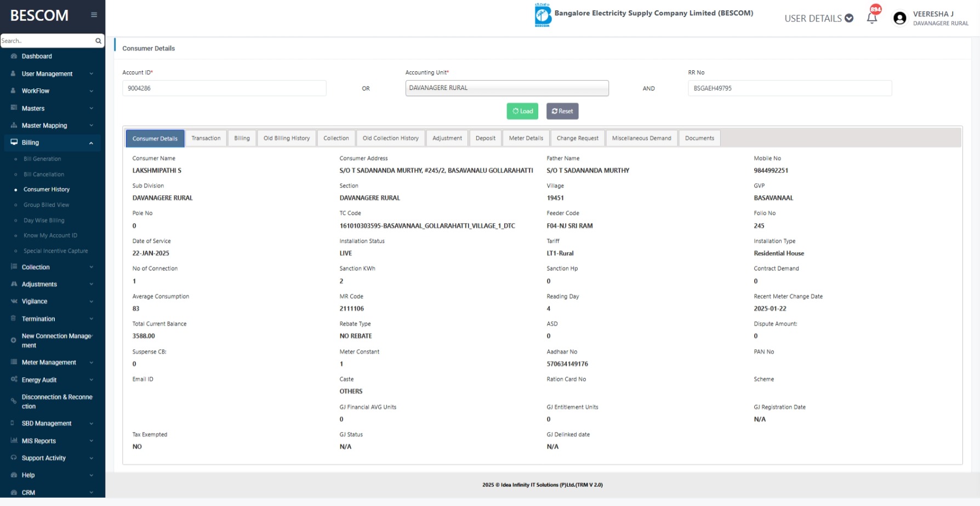Click the Disconnection & Reconnection icon
This screenshot has width=980, height=506.
14,401
